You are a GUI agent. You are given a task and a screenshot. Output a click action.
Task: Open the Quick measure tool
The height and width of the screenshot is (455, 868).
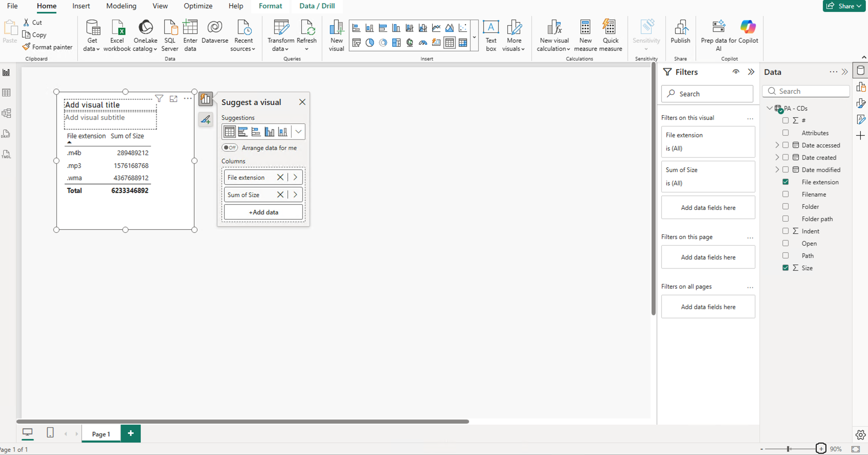point(611,35)
